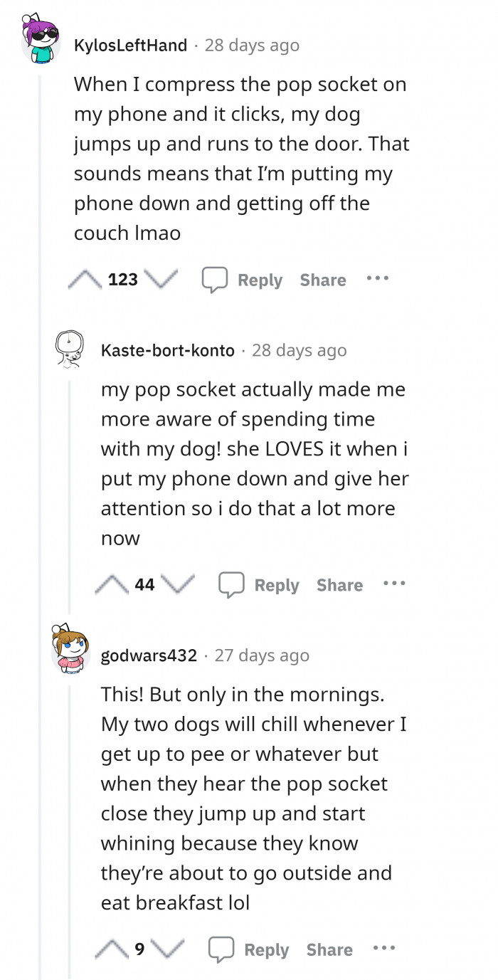498x980 pixels.
Task: Upvote KylosLeftHand's pop socket comment
Action: pos(86,280)
